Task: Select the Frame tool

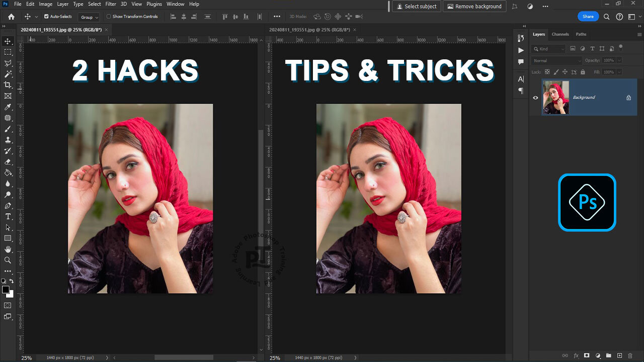Action: (8, 96)
